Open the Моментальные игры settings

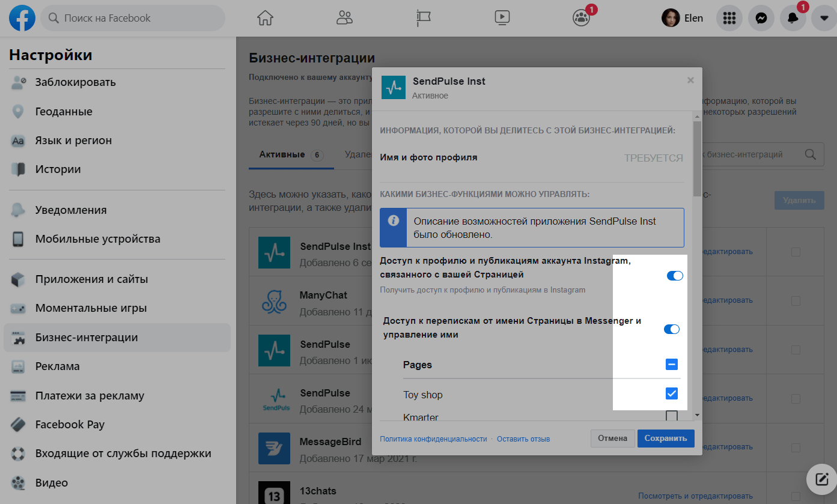coord(117,308)
